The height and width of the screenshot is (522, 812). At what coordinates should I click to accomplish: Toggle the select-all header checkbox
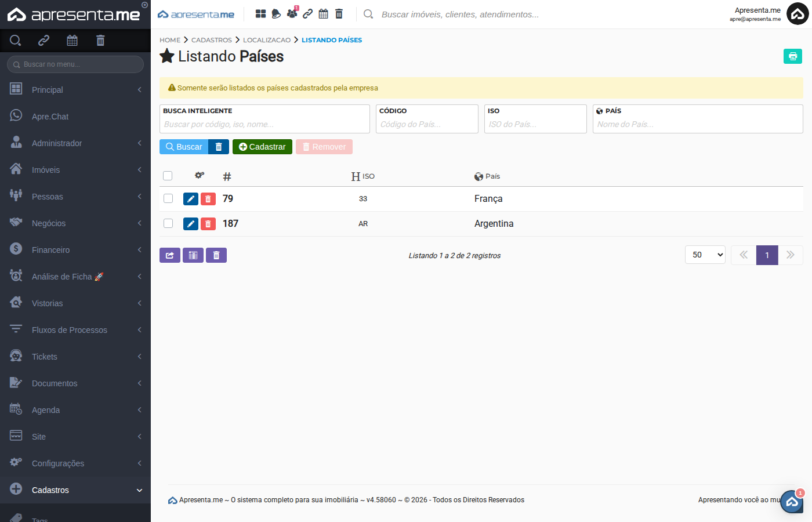[168, 176]
